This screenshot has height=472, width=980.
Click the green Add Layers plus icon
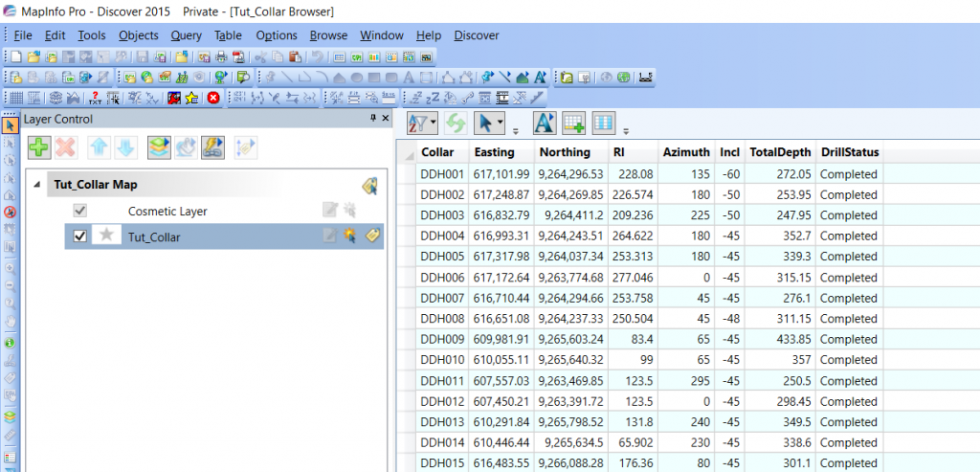tap(39, 147)
